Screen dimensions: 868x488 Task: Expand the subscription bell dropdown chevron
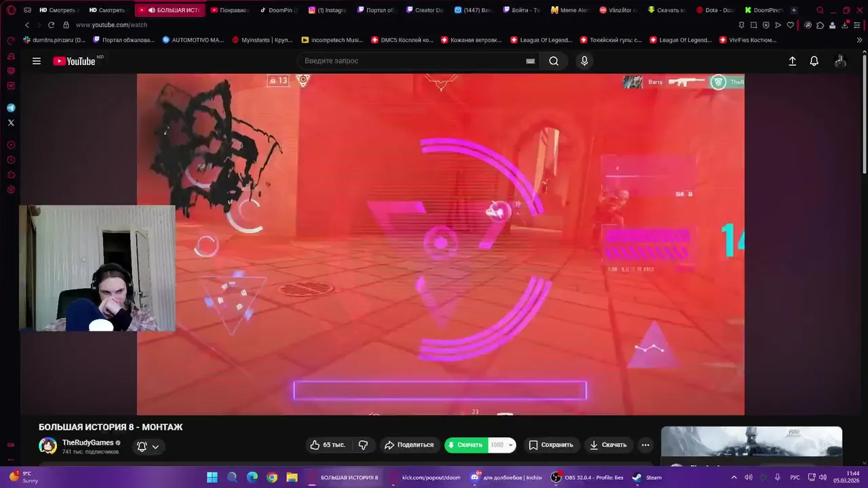click(x=155, y=447)
